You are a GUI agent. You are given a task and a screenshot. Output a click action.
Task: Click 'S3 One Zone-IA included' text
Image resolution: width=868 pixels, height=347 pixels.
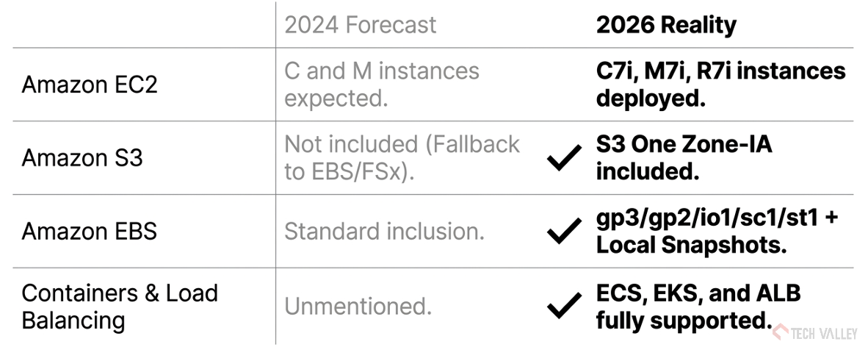tap(684, 158)
